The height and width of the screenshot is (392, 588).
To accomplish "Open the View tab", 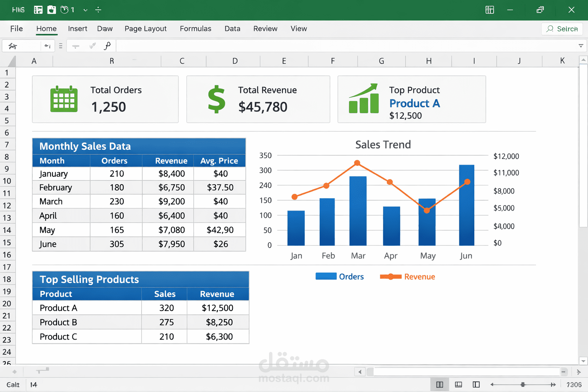I will point(299,29).
